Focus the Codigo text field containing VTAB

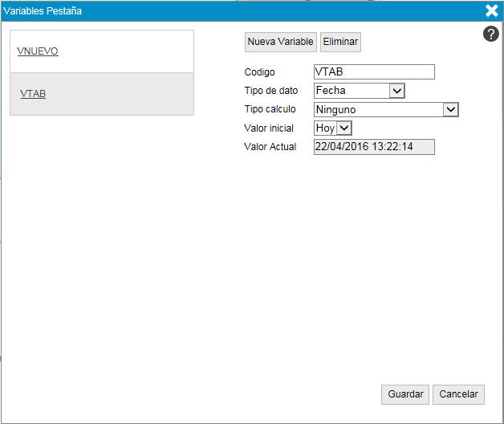374,72
